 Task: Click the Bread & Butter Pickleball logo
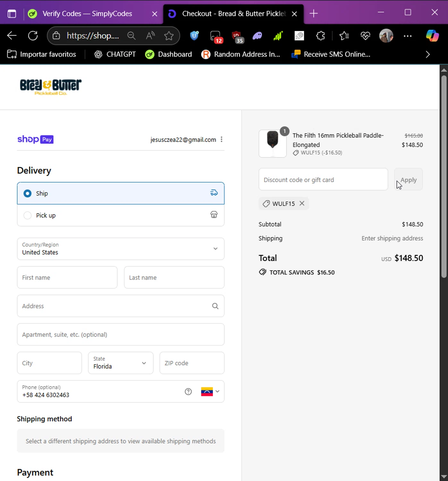[x=51, y=87]
